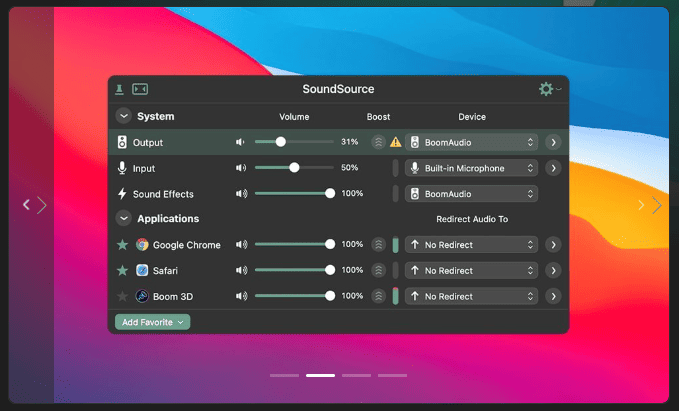
Task: Adjust the Safari volume slider
Action: 294,270
